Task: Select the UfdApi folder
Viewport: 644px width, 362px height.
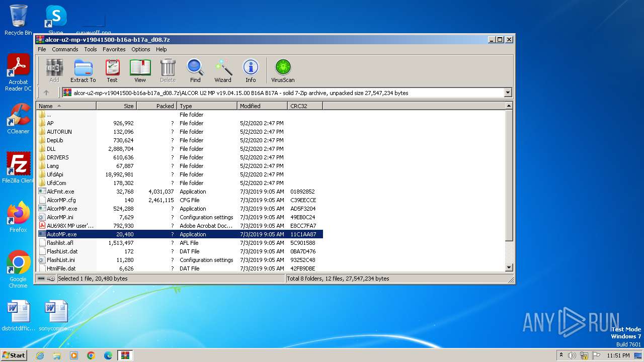Action: 180,174
